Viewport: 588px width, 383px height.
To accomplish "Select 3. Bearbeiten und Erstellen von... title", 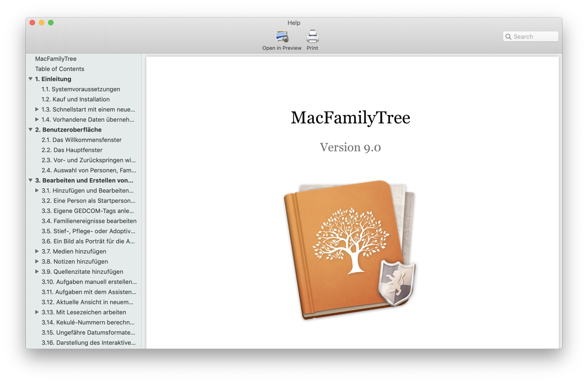I will point(84,180).
